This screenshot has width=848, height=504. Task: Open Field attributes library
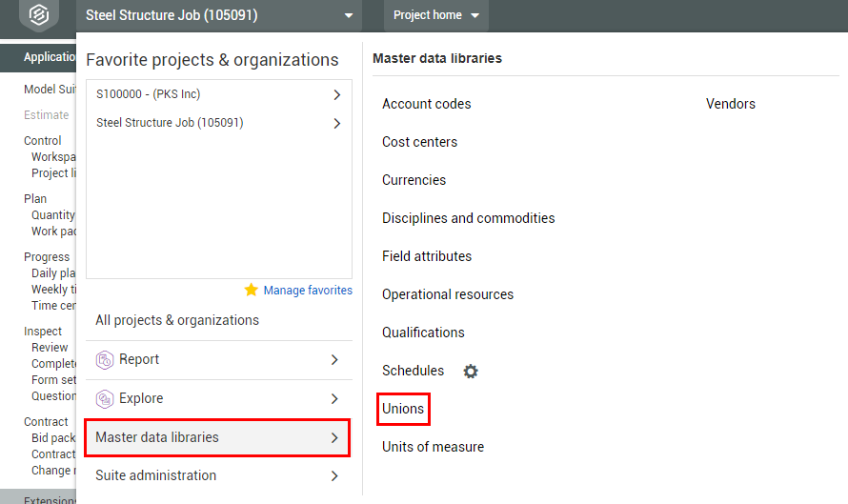pos(427,256)
